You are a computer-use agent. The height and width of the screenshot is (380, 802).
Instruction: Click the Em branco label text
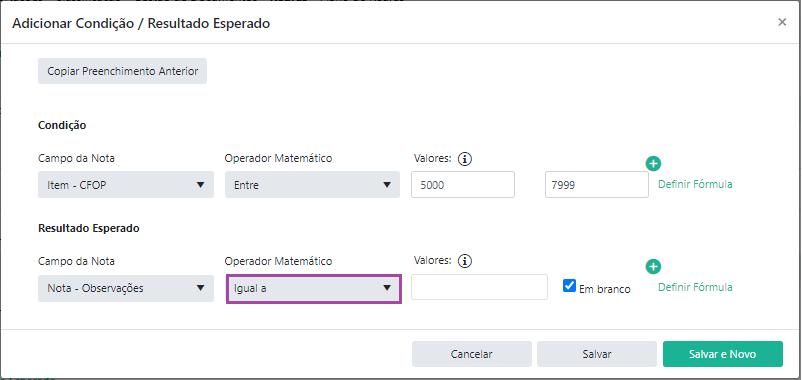coord(605,289)
